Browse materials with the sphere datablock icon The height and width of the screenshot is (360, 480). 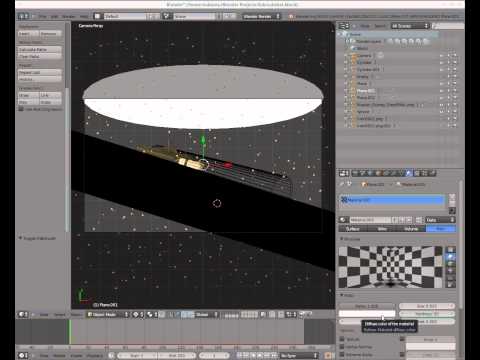click(x=343, y=220)
